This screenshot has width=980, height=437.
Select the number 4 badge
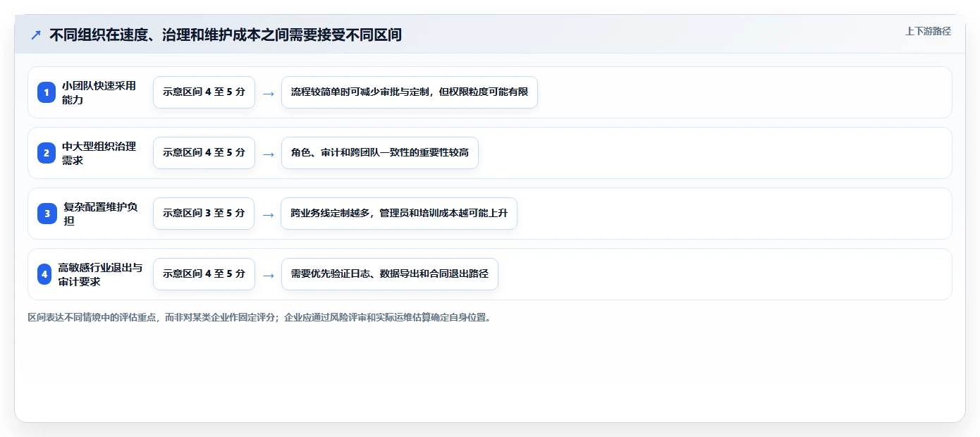pyautogui.click(x=44, y=274)
